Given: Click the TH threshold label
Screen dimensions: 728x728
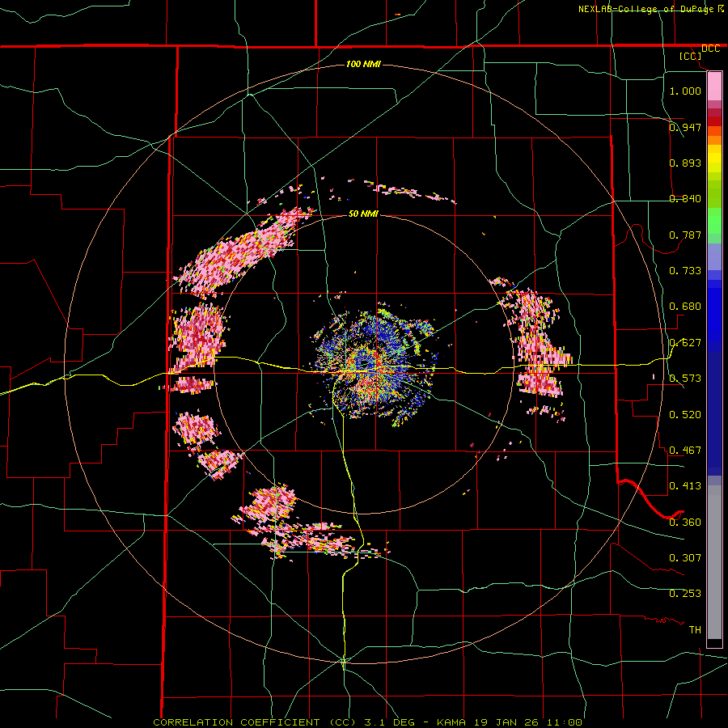Looking at the screenshot, I should [x=695, y=629].
